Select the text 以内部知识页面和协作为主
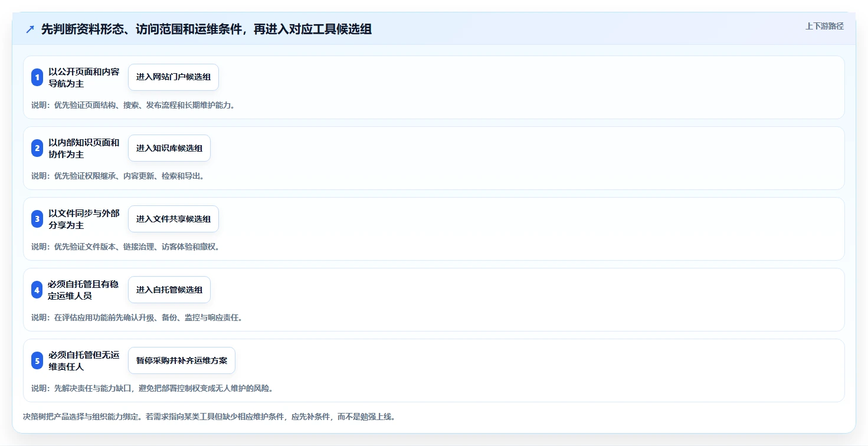The height and width of the screenshot is (446, 868). point(84,148)
